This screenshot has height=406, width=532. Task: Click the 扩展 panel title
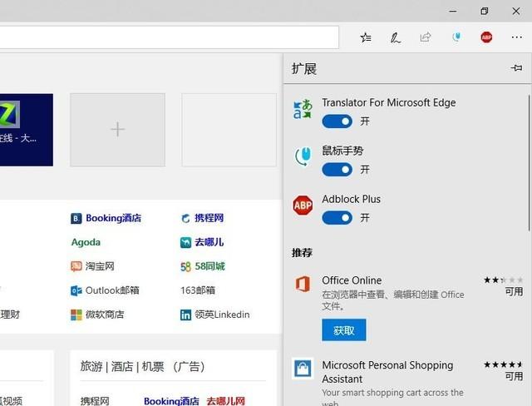point(304,69)
